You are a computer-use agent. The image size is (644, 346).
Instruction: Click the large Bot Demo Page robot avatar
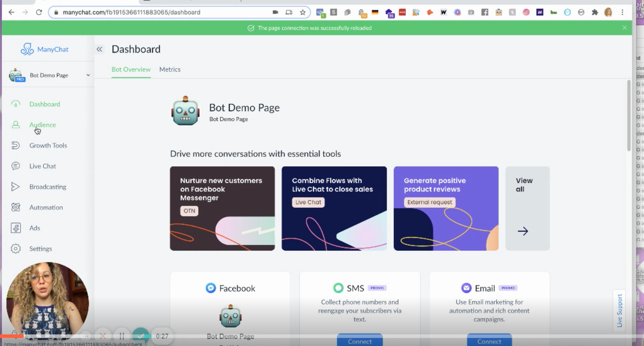pos(185,111)
